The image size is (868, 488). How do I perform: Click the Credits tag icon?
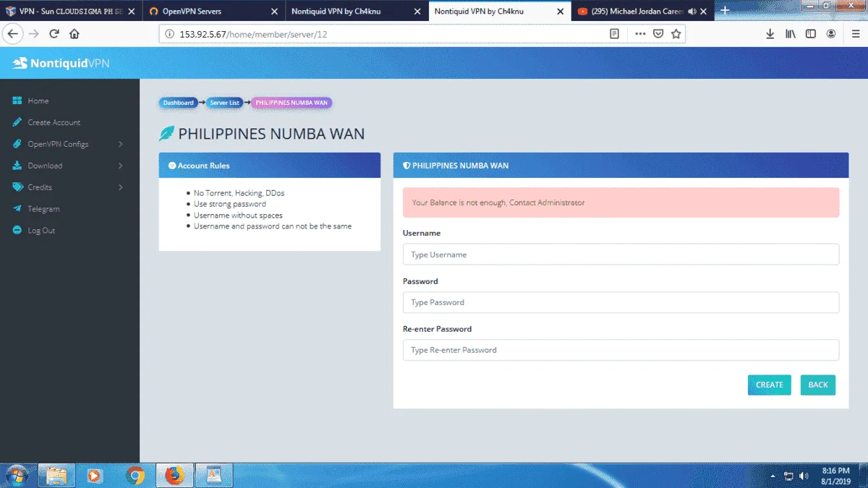coord(17,188)
